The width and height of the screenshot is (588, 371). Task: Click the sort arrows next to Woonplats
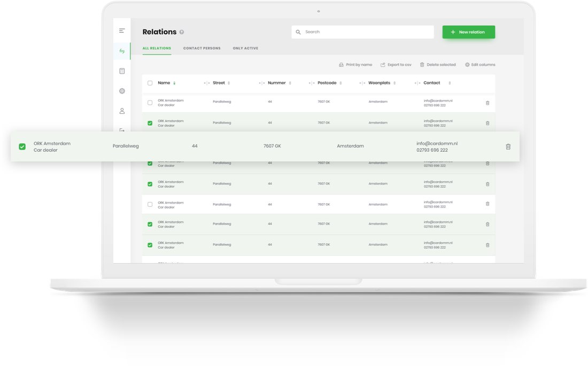click(394, 83)
